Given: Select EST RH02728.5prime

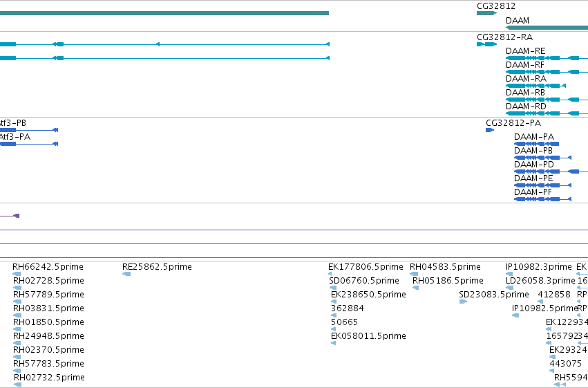Looking at the screenshot, I should [48, 281].
